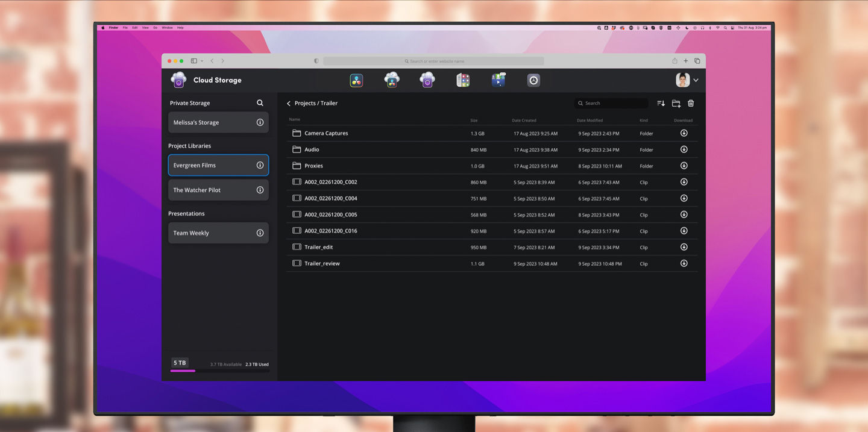This screenshot has height=432, width=868.
Task: Navigate back using the Projects/Trailer back chevron
Action: 288,103
